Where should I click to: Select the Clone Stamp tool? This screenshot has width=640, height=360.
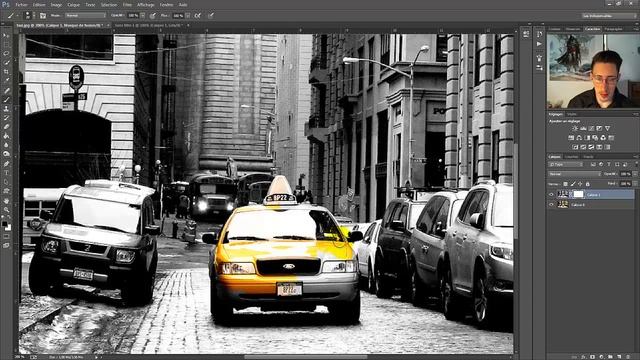coord(6,109)
